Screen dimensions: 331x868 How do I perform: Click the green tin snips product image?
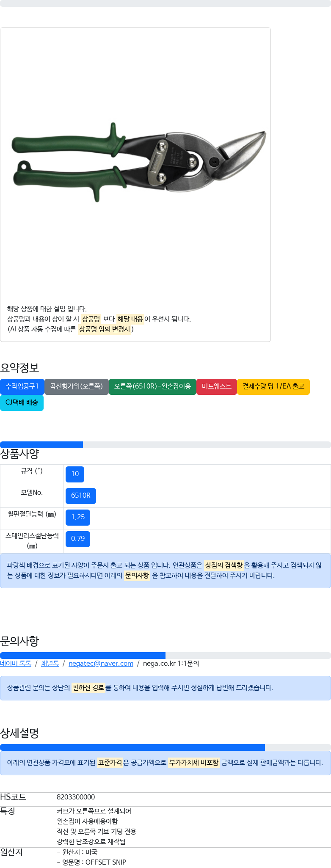click(139, 162)
